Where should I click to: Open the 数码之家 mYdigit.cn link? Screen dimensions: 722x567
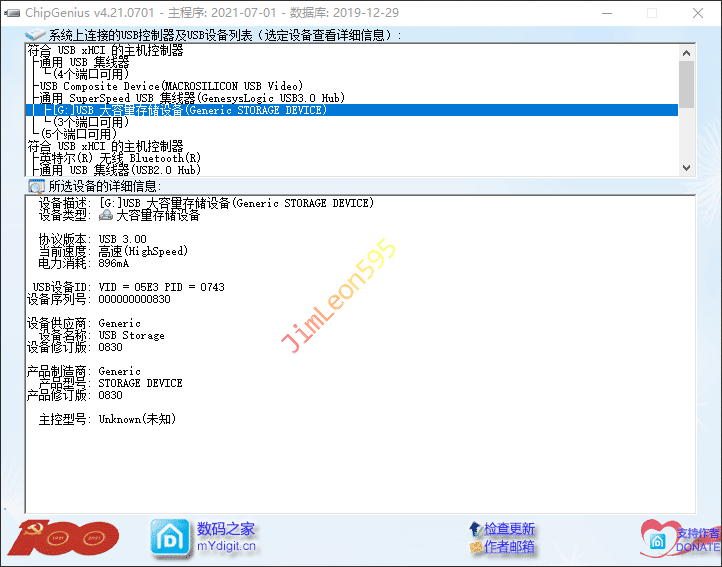point(226,537)
